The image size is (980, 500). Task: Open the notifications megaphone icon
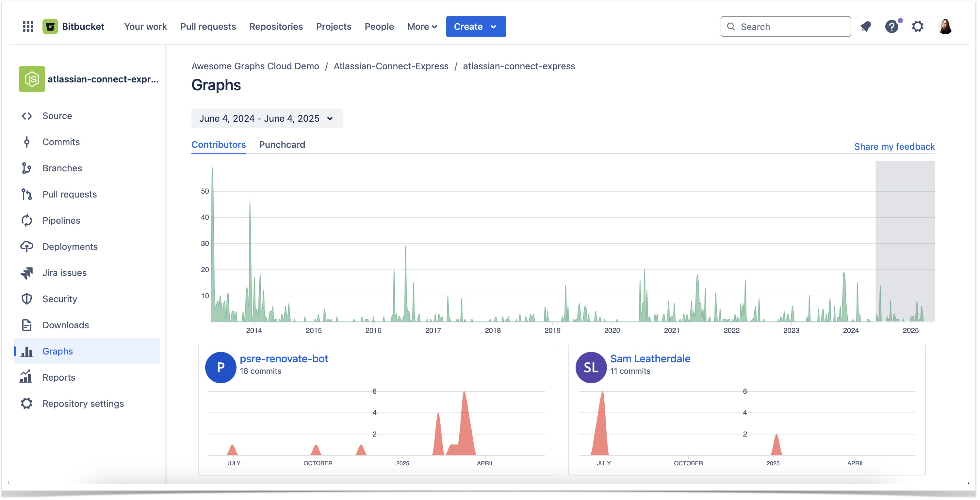[x=866, y=27]
